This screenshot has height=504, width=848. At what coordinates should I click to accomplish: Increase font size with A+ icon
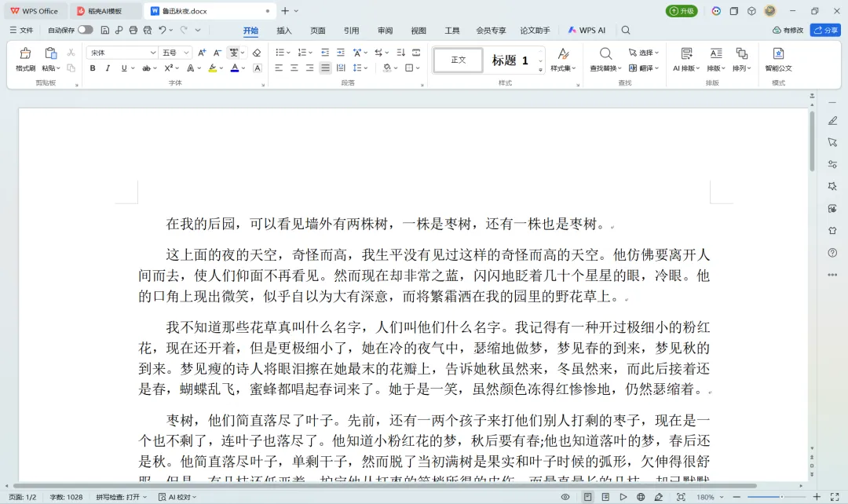tap(202, 53)
